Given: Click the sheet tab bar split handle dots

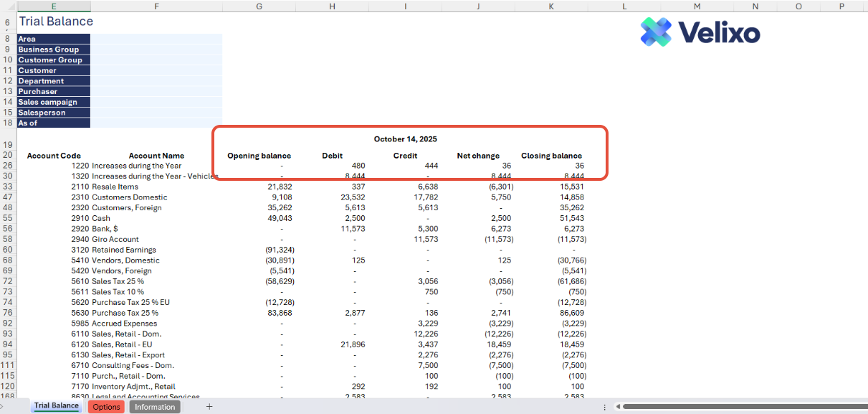Looking at the screenshot, I should [x=606, y=407].
